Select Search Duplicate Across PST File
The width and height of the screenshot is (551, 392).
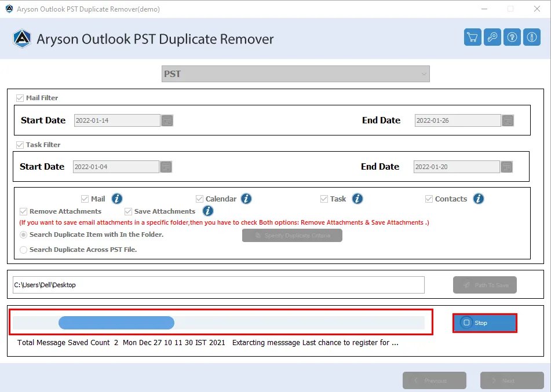point(24,250)
